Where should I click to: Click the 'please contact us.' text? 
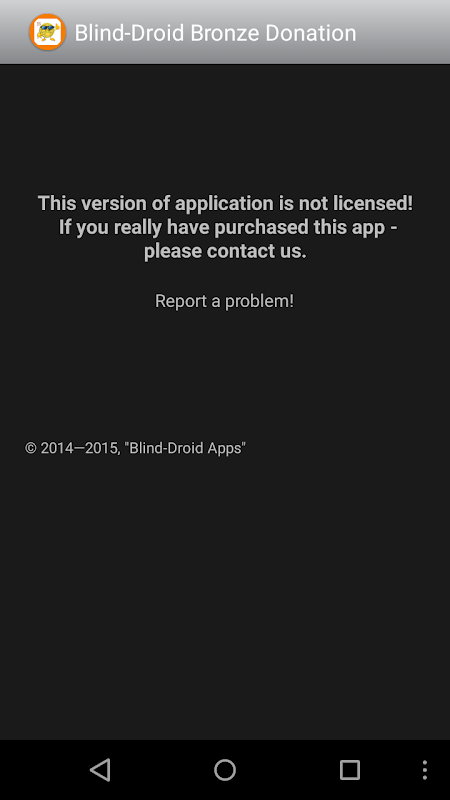pos(225,251)
